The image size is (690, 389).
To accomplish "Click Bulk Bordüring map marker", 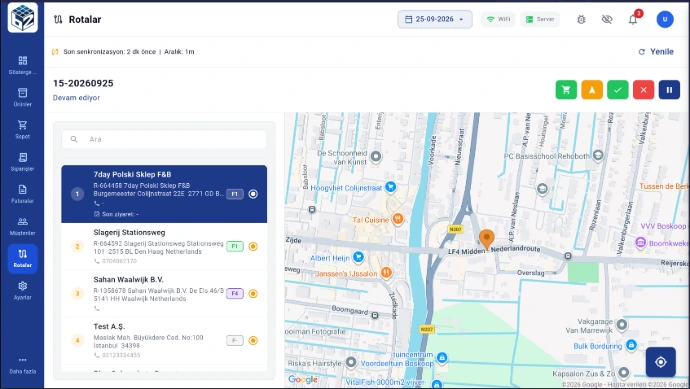I will 631,345.
